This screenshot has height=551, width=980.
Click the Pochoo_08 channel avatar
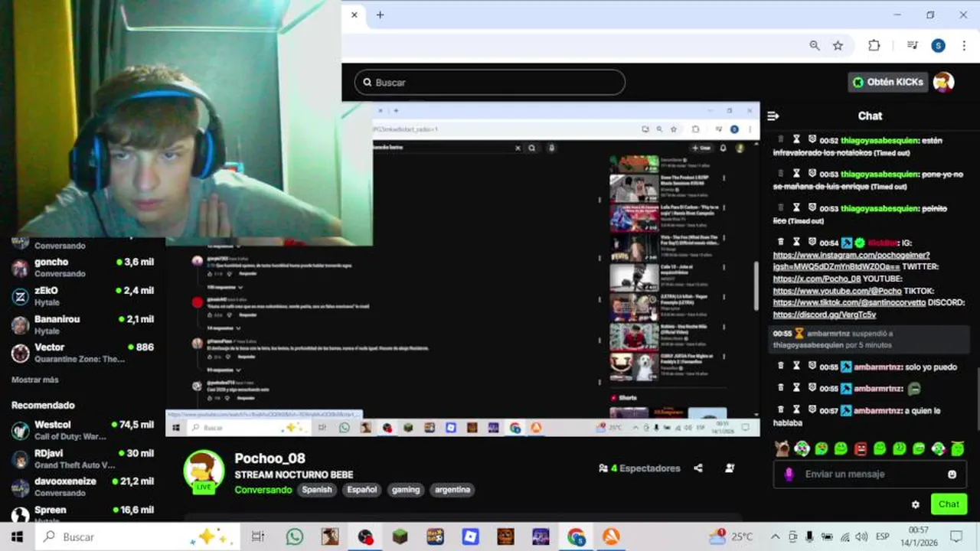tap(204, 469)
